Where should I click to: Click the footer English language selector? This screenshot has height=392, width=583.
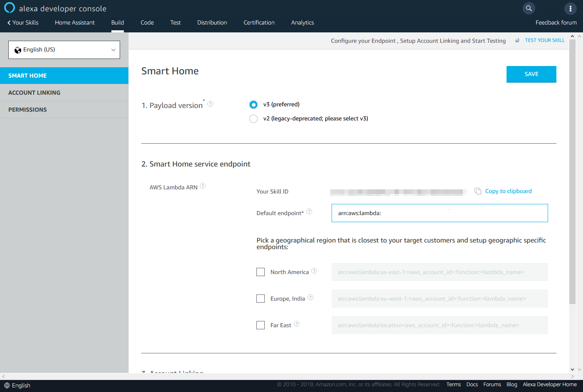tap(17, 385)
